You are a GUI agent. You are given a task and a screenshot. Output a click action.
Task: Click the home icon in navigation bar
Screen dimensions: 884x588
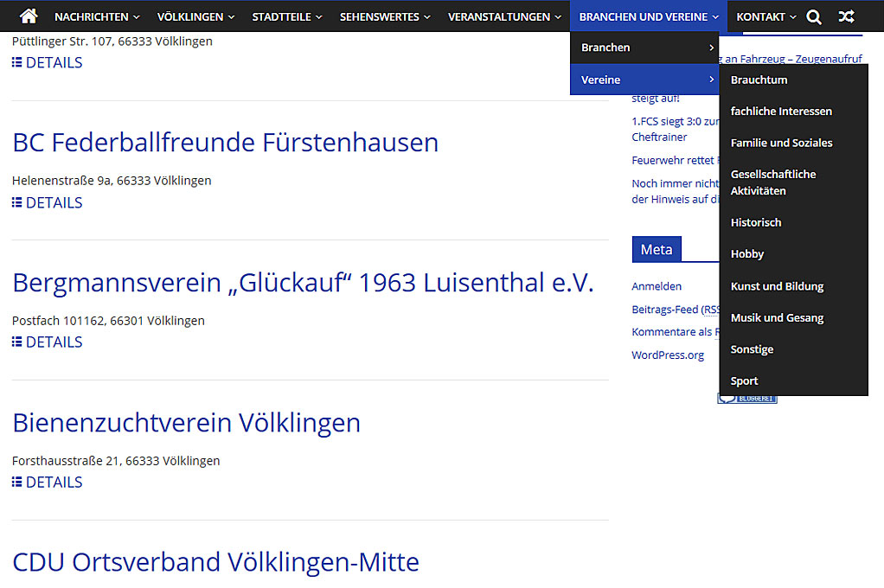point(29,16)
